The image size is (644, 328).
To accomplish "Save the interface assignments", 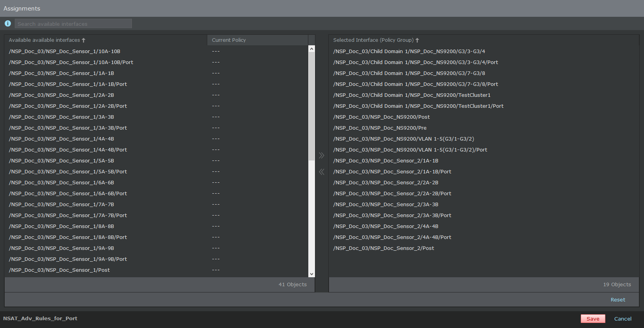I will click(593, 319).
